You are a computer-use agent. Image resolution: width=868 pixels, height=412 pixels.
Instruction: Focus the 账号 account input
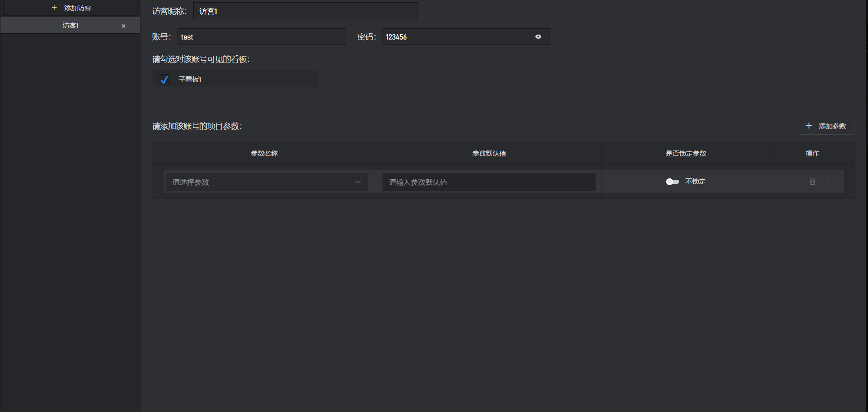point(262,37)
